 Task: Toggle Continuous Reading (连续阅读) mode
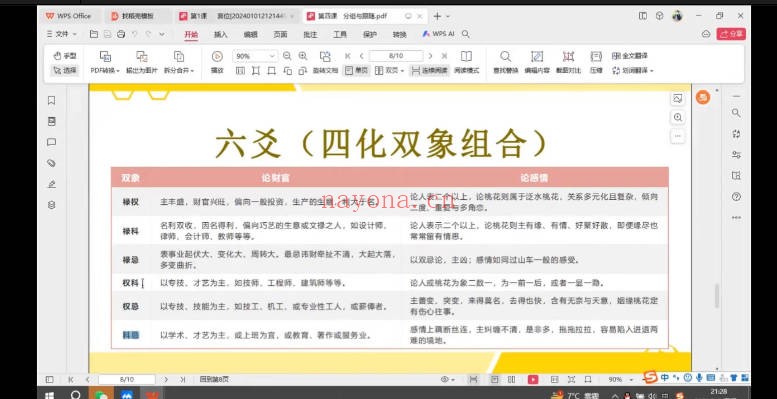coord(429,70)
